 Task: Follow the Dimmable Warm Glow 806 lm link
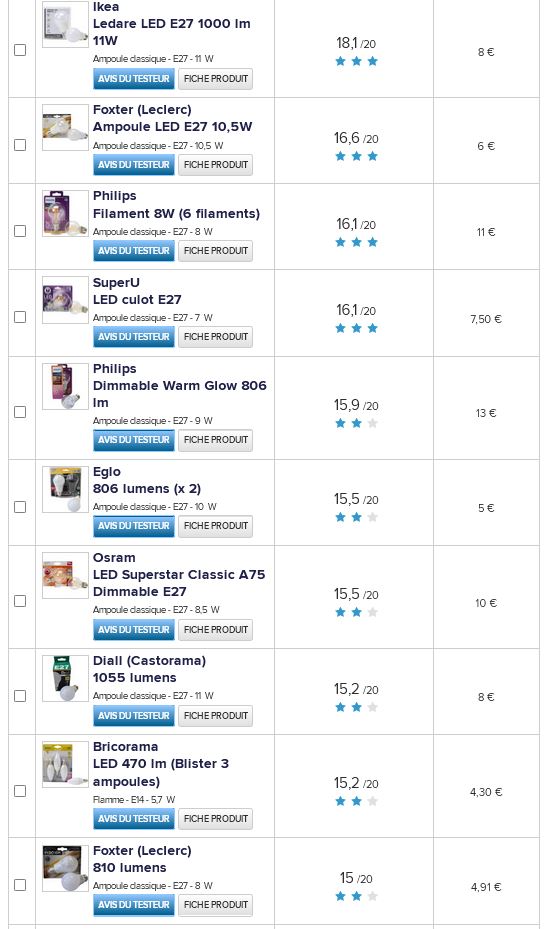pyautogui.click(x=180, y=394)
